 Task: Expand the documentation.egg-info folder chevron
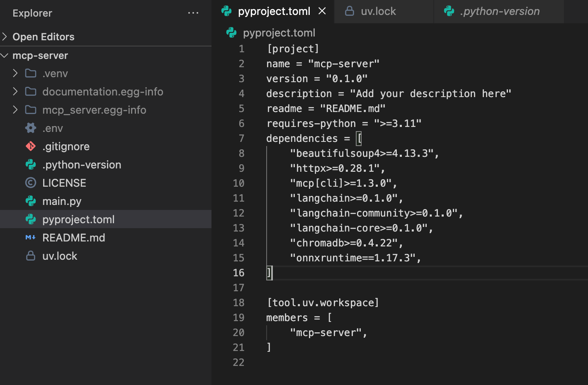click(x=15, y=91)
